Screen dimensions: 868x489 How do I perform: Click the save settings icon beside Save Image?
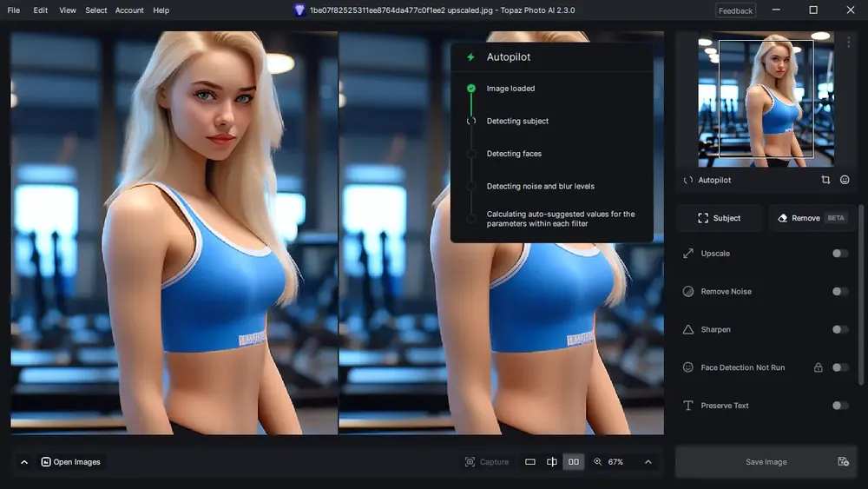[843, 462]
